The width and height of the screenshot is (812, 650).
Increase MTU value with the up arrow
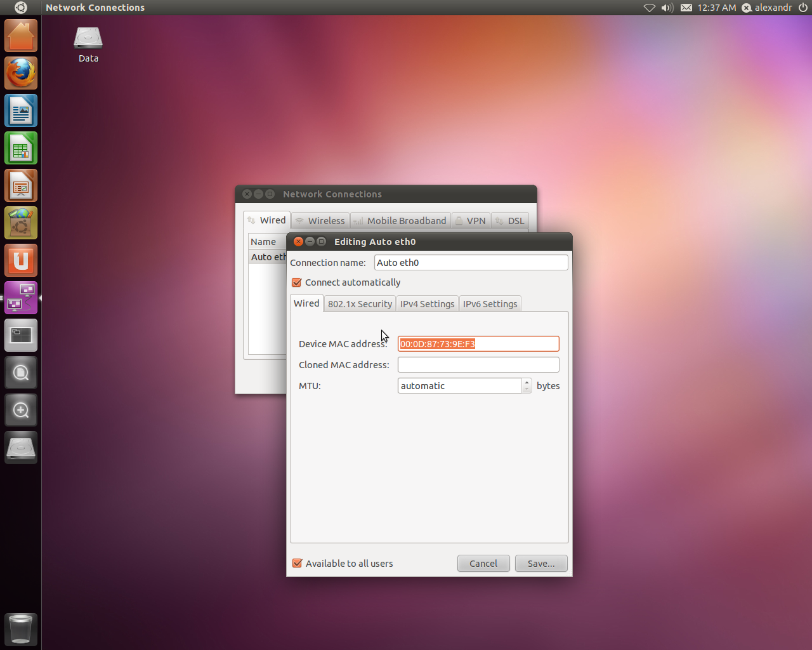coord(527,382)
